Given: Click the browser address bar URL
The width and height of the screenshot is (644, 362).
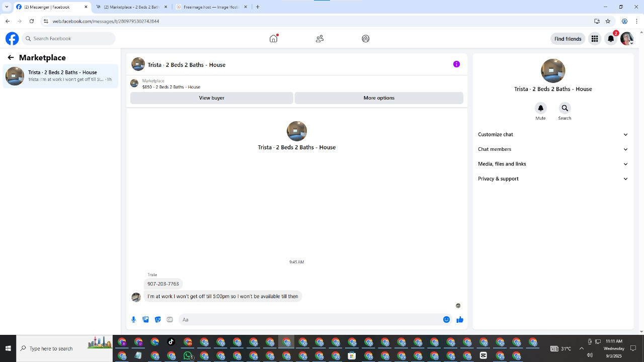Looking at the screenshot, I should point(106,21).
